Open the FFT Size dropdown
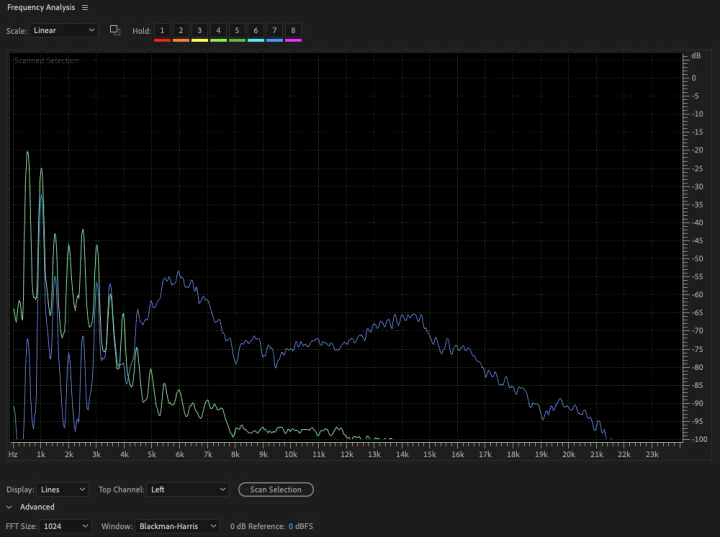The height and width of the screenshot is (537, 720). [x=66, y=525]
